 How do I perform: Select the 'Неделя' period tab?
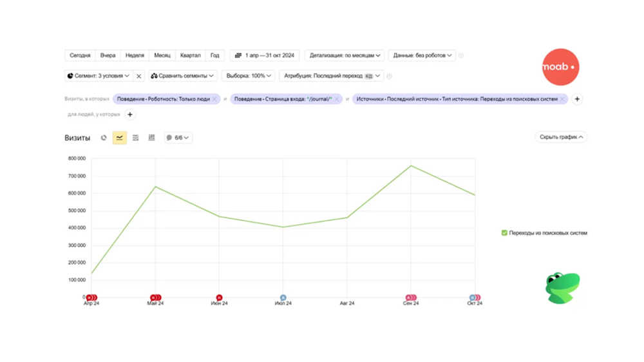click(x=135, y=55)
